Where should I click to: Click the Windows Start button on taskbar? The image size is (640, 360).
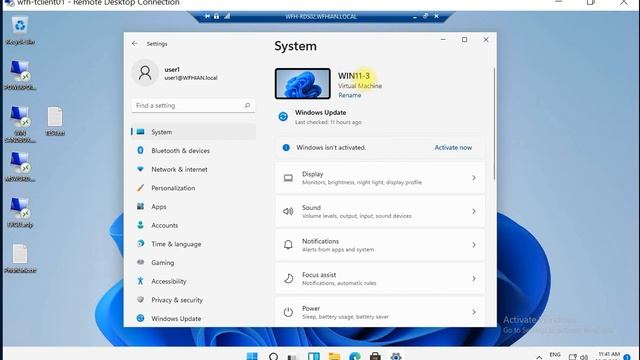pos(252,356)
